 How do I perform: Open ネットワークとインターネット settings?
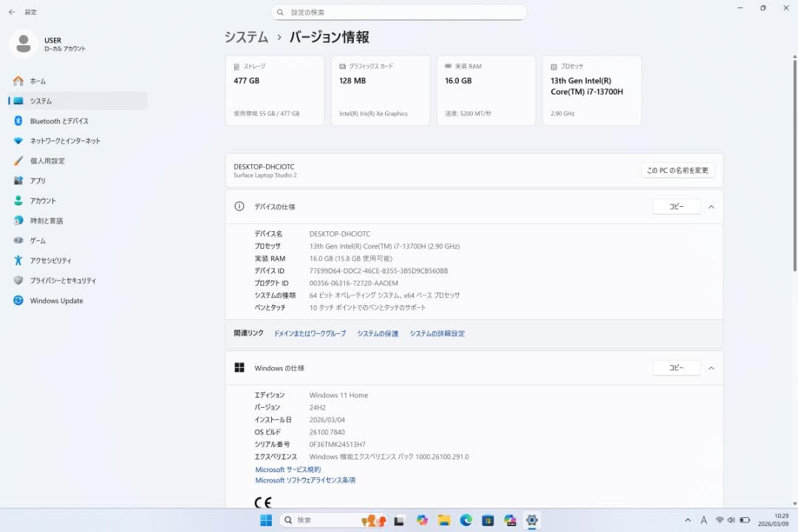click(78, 140)
